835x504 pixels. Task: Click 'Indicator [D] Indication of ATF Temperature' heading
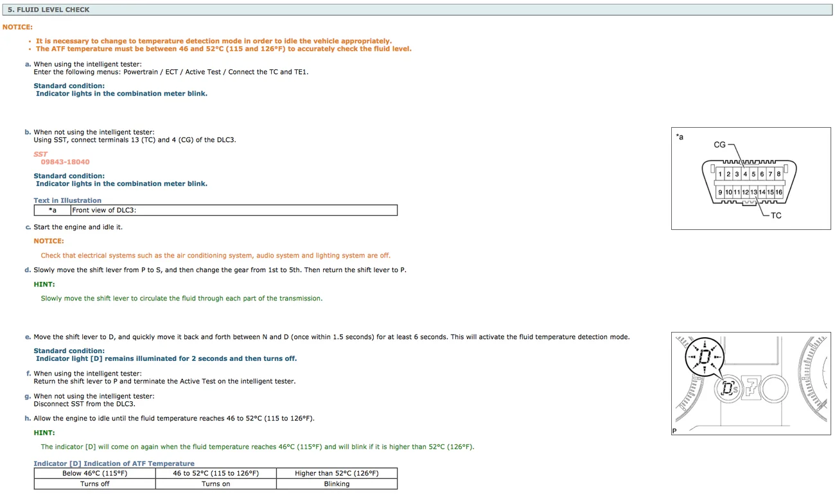[114, 464]
